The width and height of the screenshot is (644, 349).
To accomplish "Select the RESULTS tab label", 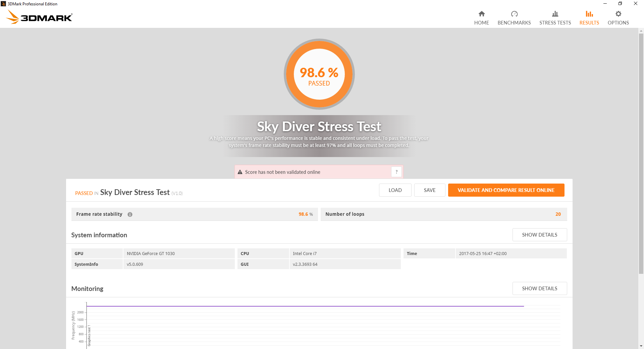I will (x=589, y=23).
